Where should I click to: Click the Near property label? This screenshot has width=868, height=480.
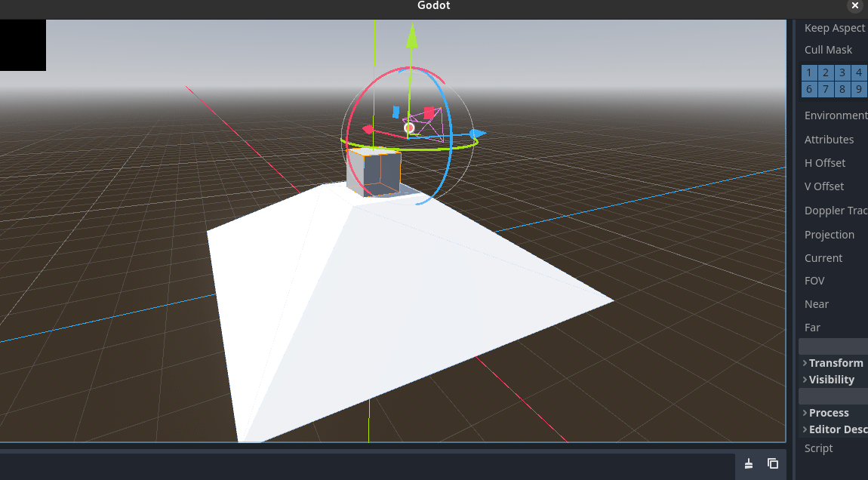coord(816,303)
